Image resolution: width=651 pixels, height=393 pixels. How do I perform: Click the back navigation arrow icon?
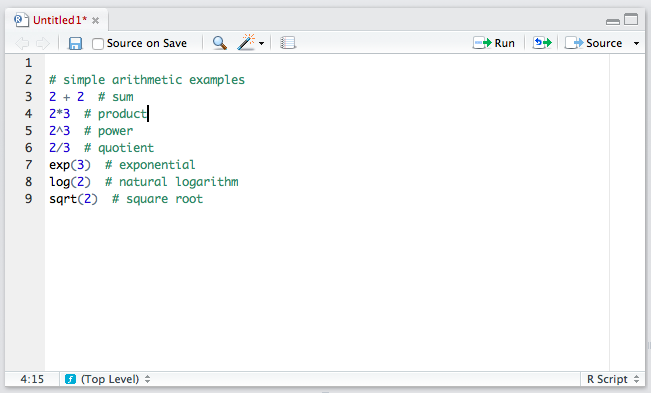22,43
